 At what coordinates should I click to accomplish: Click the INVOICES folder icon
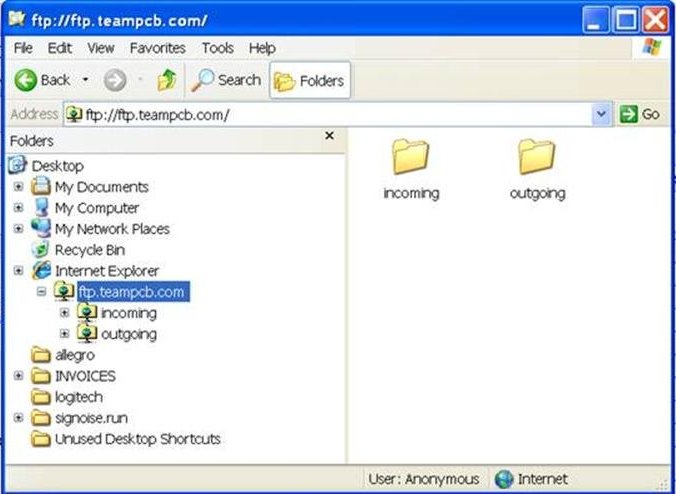click(x=41, y=376)
